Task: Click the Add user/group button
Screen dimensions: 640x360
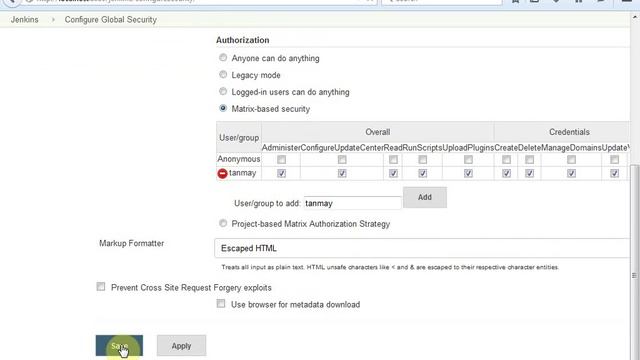Action: 425,198
